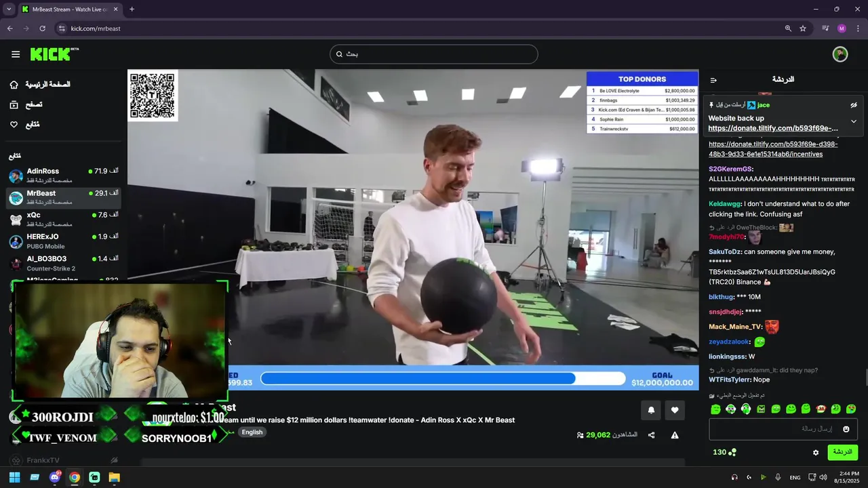This screenshot has height=488, width=868.
Task: Open xQc channel in sidebar
Action: pos(64,219)
